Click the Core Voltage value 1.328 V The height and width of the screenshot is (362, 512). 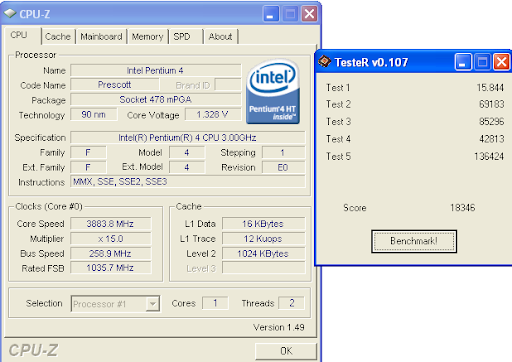(213, 115)
